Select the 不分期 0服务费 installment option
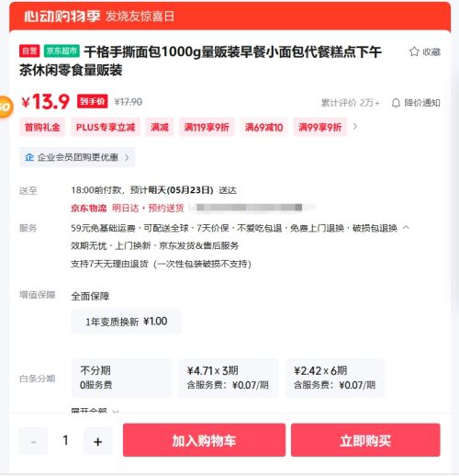 tap(122, 378)
